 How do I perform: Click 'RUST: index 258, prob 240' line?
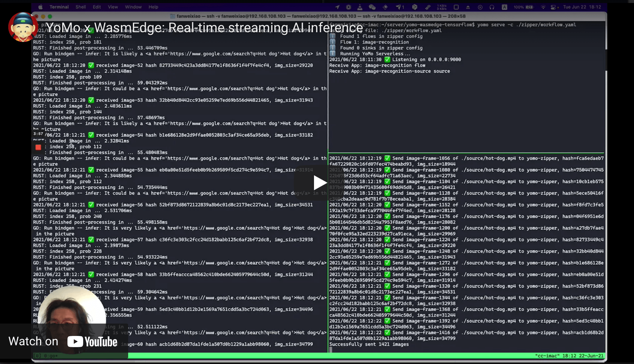click(x=67, y=216)
